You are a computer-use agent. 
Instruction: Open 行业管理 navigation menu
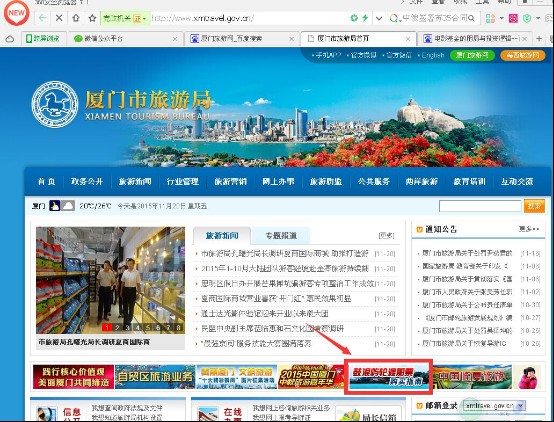point(183,181)
